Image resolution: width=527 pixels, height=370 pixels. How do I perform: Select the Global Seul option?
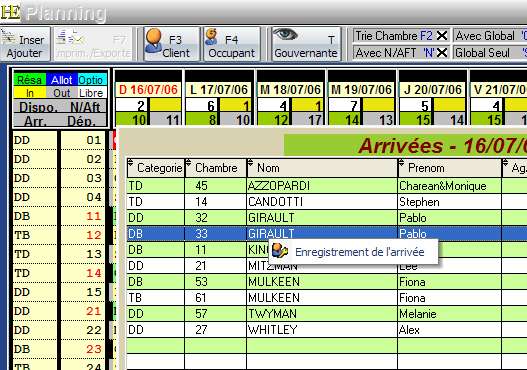[x=489, y=53]
